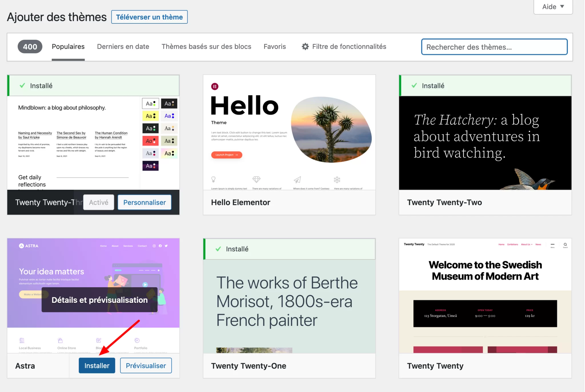Expand the Aide help dropdown
Viewport: 585px width, 392px height.
coord(553,7)
